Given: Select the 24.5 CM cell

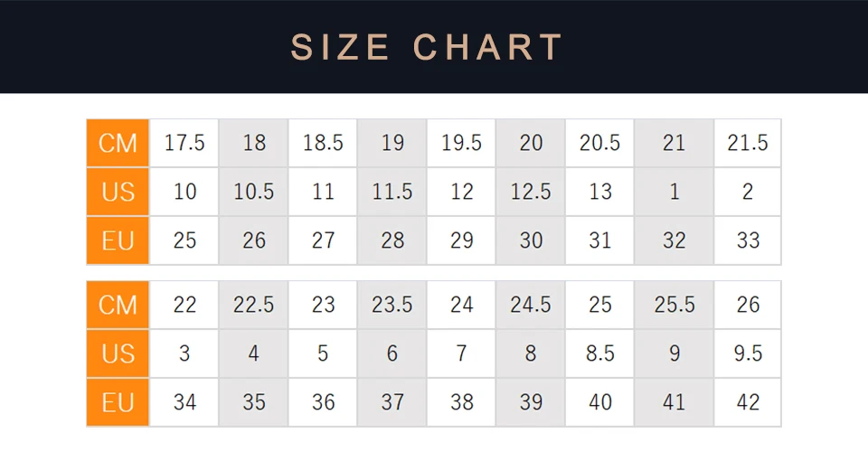Looking at the screenshot, I should pos(531,305).
